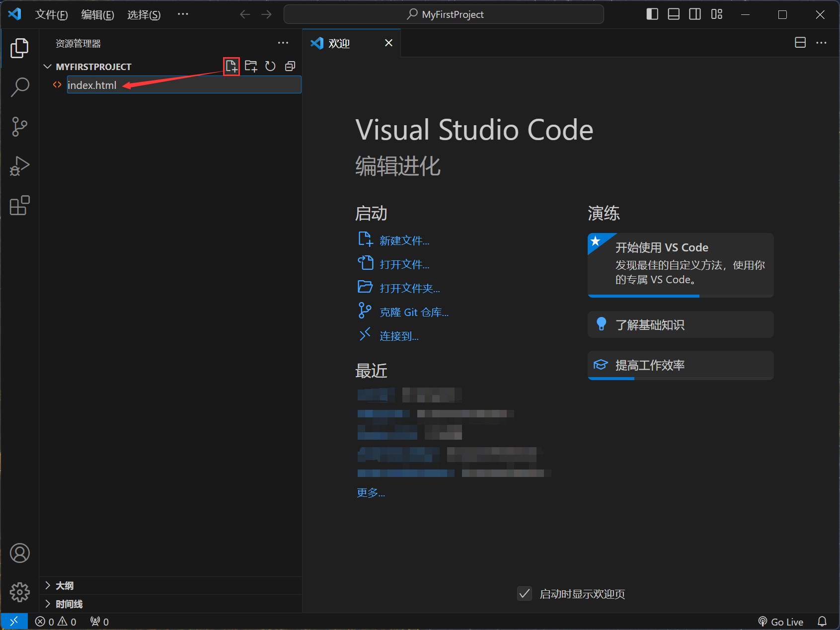Screen dimensions: 840x630
Task: Close the 欢迎 welcome tab
Action: [x=388, y=43]
